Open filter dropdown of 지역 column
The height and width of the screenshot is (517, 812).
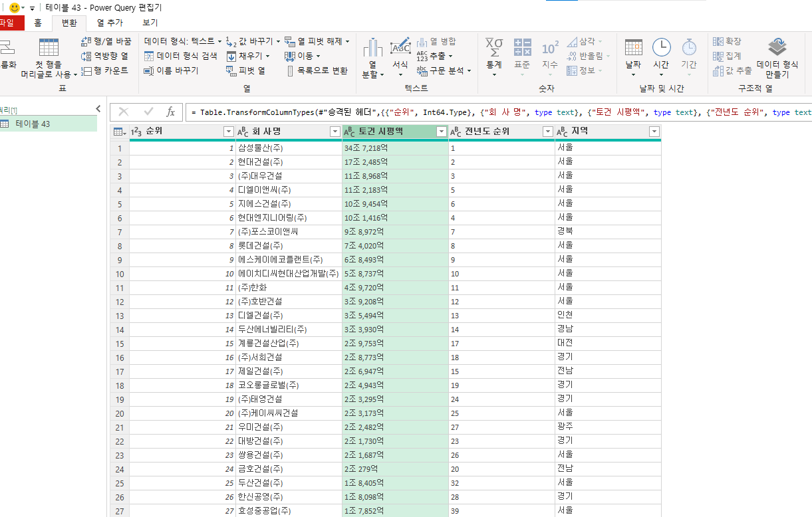pos(654,132)
